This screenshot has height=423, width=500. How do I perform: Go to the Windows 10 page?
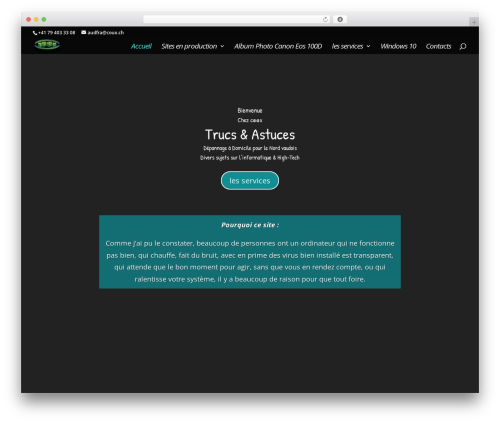tap(398, 46)
